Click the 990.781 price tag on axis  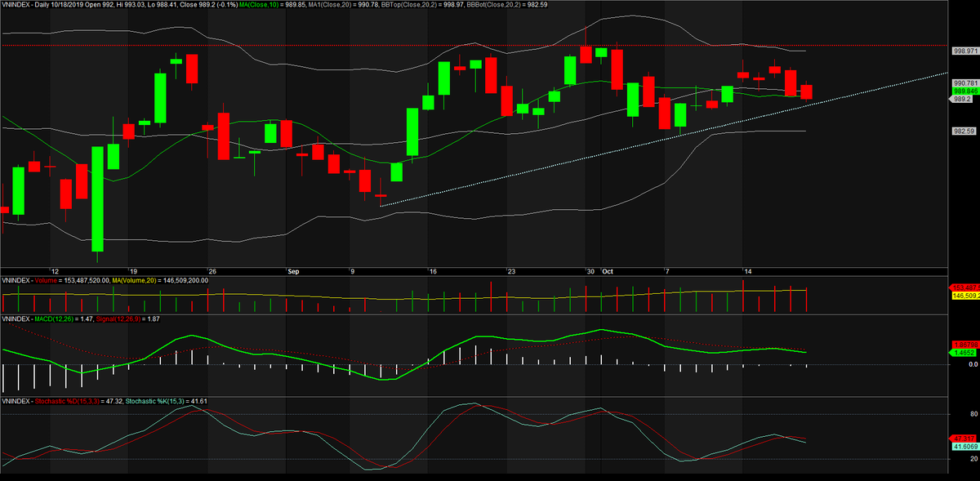(964, 82)
